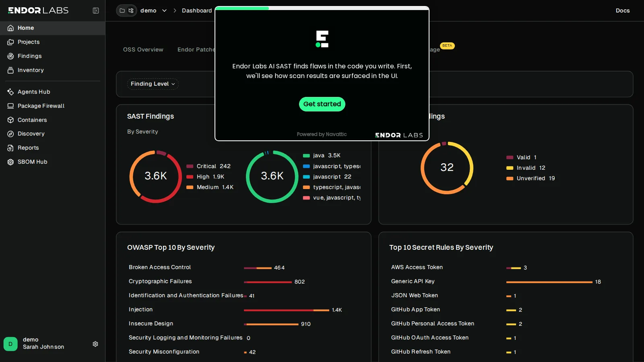Open the Docs link
The height and width of the screenshot is (362, 644).
coord(623,11)
